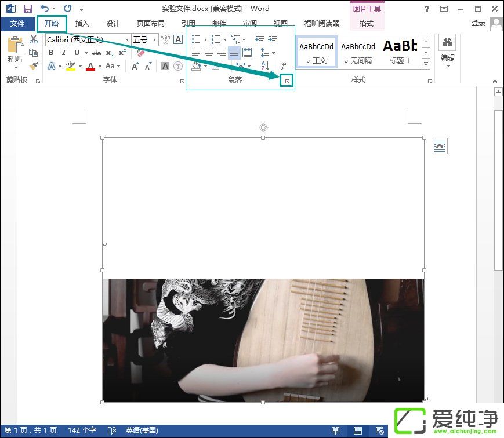
Task: Click the Center alignment icon
Action: pyautogui.click(x=209, y=53)
